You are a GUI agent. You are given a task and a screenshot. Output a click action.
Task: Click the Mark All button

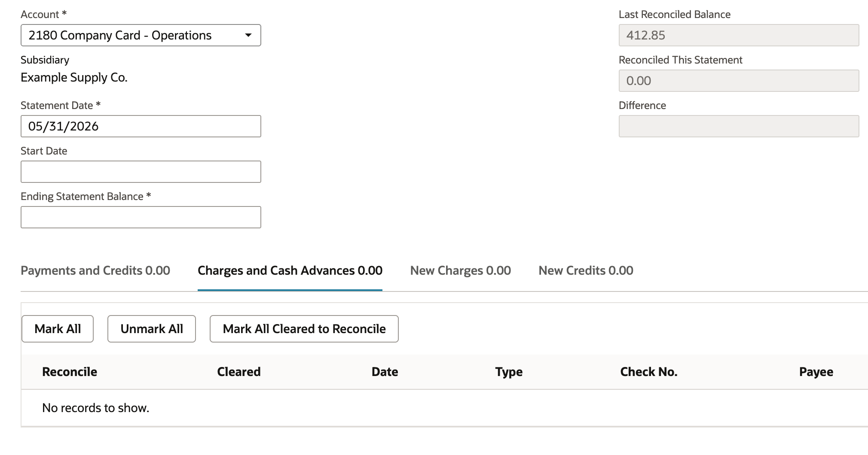pos(58,329)
